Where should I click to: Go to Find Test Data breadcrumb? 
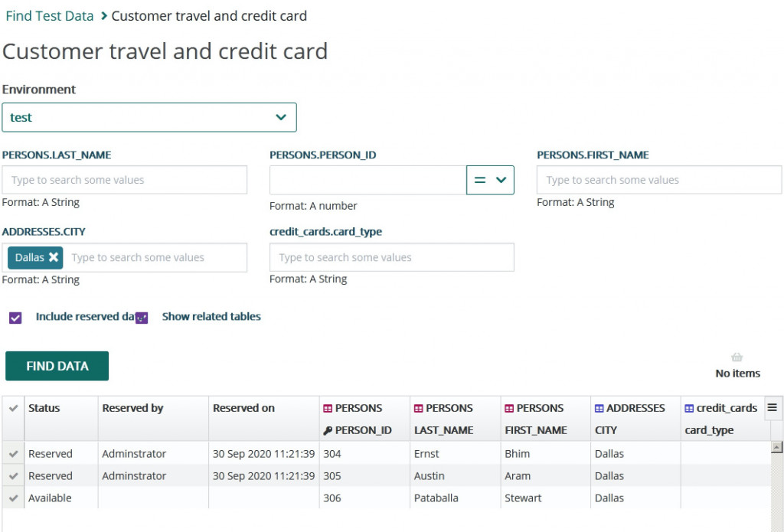click(x=50, y=16)
